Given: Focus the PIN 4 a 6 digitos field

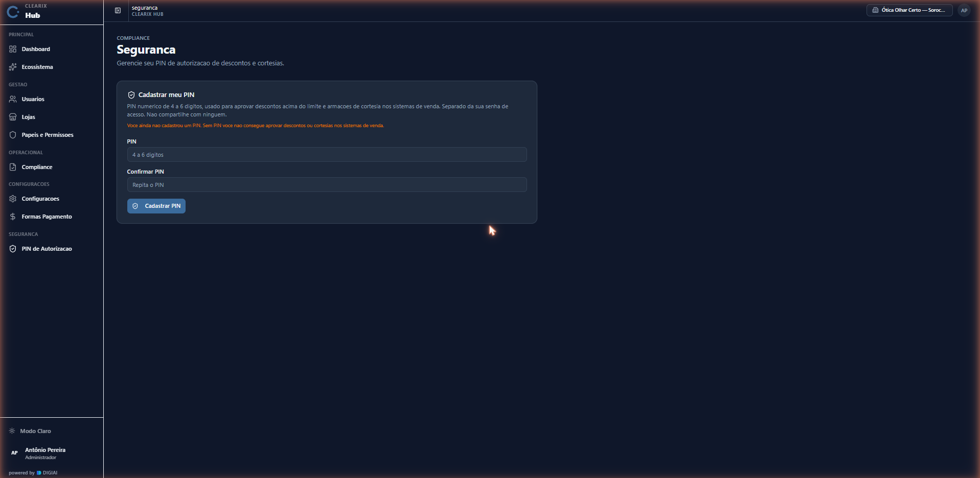Looking at the screenshot, I should (327, 155).
